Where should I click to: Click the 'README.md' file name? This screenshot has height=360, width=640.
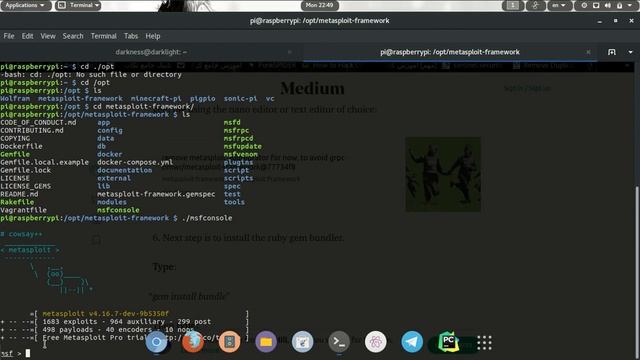click(19, 194)
